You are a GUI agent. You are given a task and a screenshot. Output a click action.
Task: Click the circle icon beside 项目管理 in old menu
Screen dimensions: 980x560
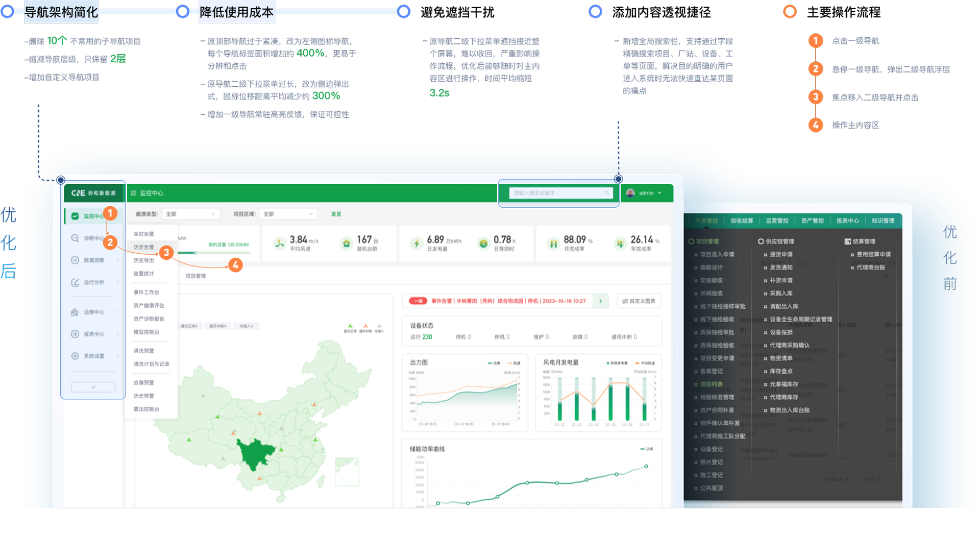point(691,241)
